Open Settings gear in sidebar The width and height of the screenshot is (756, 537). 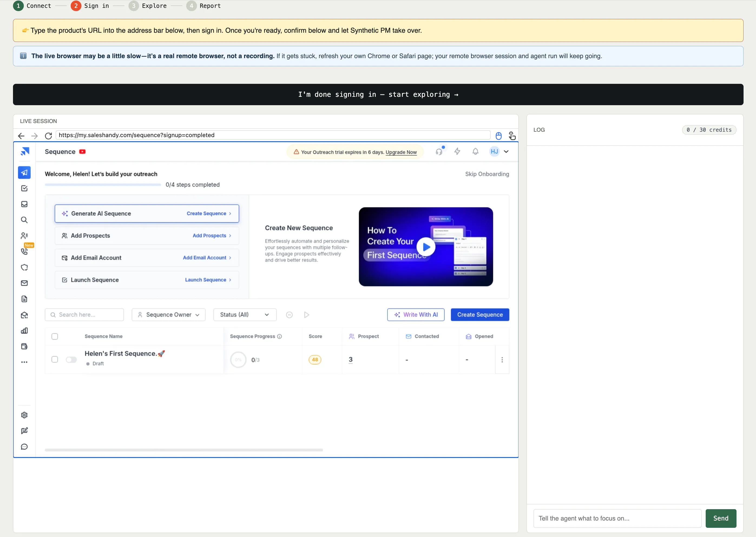tap(24, 415)
